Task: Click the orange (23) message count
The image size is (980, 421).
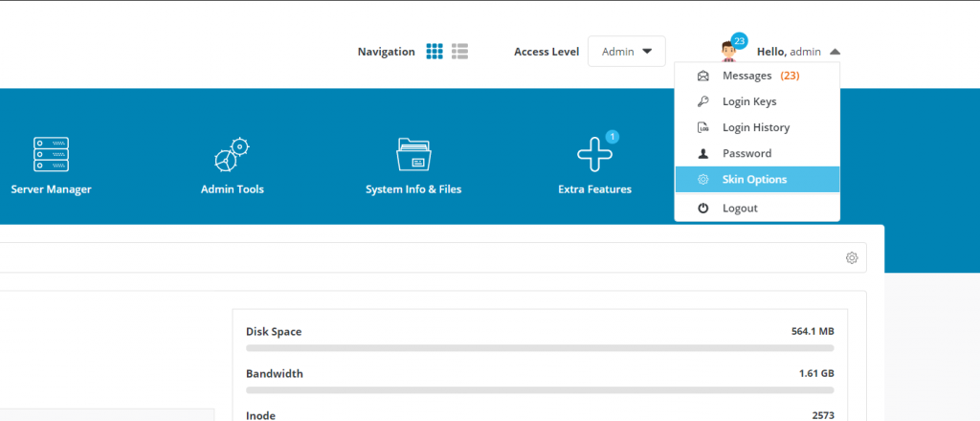Action: [x=790, y=77]
